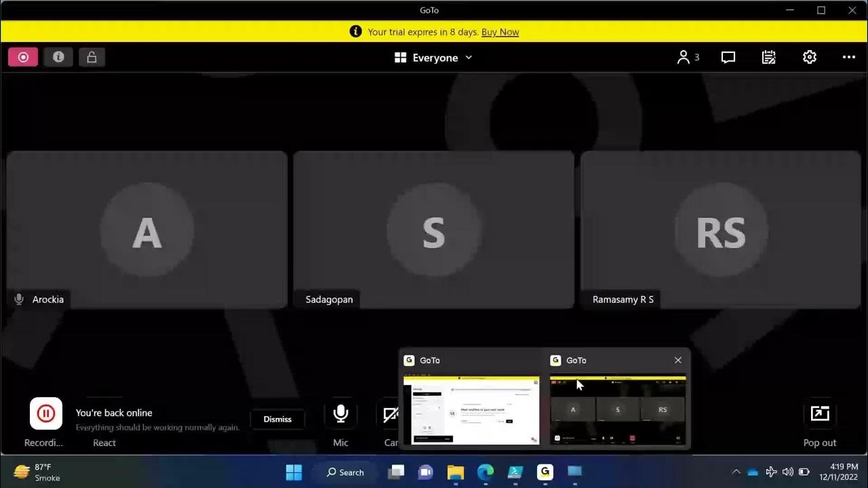
Task: Open Microsoft Edge from the taskbar
Action: point(486,472)
